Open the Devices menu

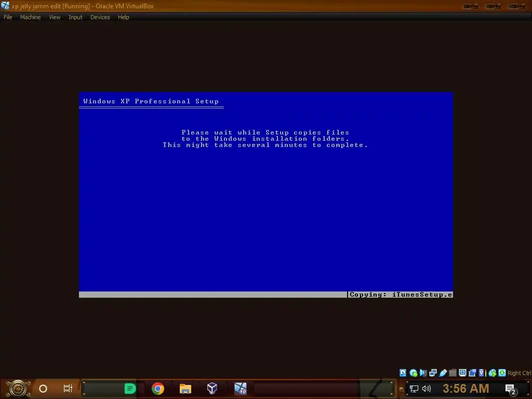tap(100, 17)
